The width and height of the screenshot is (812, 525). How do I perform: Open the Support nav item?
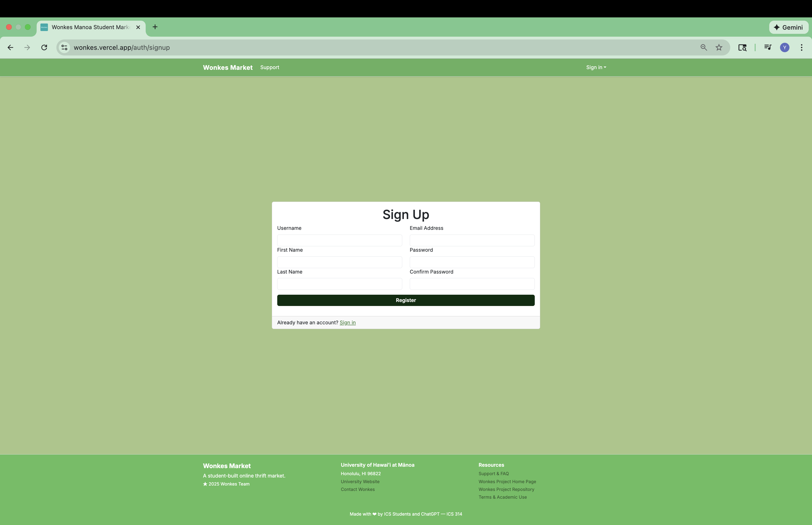point(269,67)
